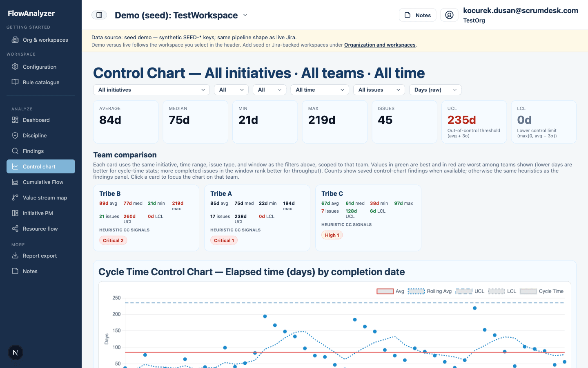This screenshot has height=368, width=588.
Task: Click the Median 75d value
Action: [x=179, y=120]
